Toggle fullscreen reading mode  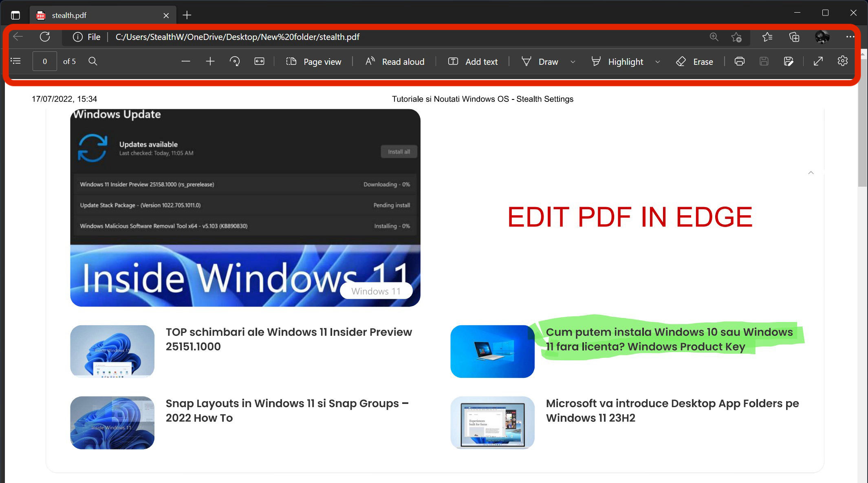click(x=819, y=61)
